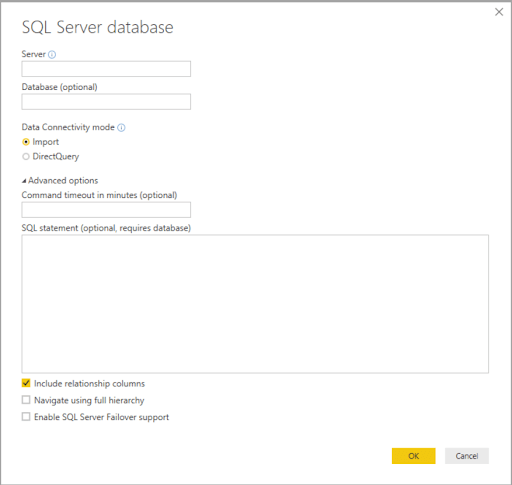Click the 'Include relationship columns' label text
Screen dimensions: 512x485
pos(89,383)
